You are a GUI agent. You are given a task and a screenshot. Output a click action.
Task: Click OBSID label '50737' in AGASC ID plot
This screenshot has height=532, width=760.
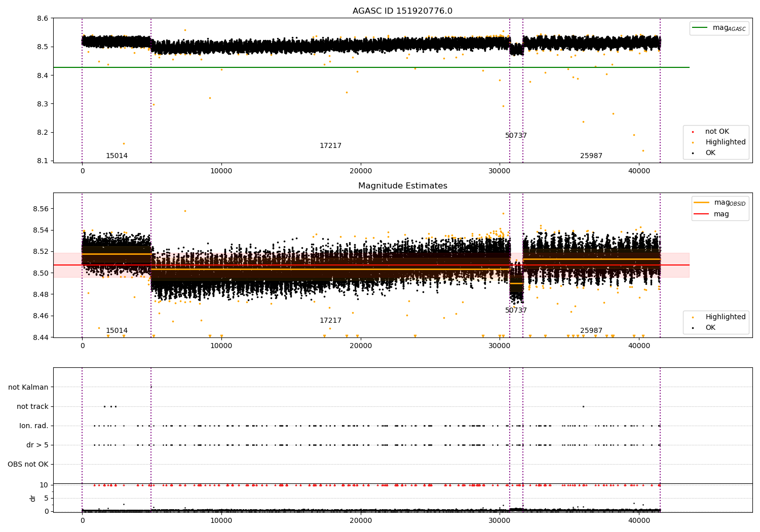516,136
